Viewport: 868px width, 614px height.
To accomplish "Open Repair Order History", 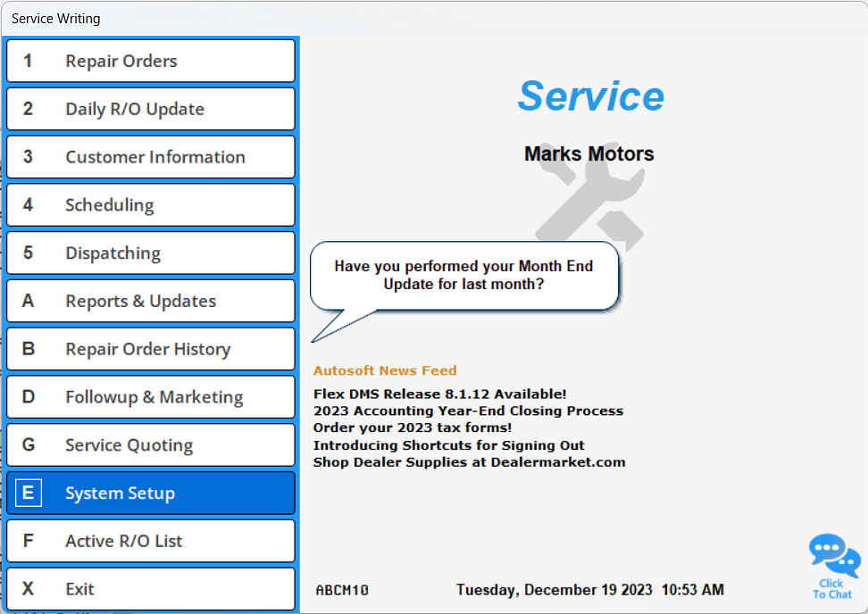I will (x=150, y=348).
